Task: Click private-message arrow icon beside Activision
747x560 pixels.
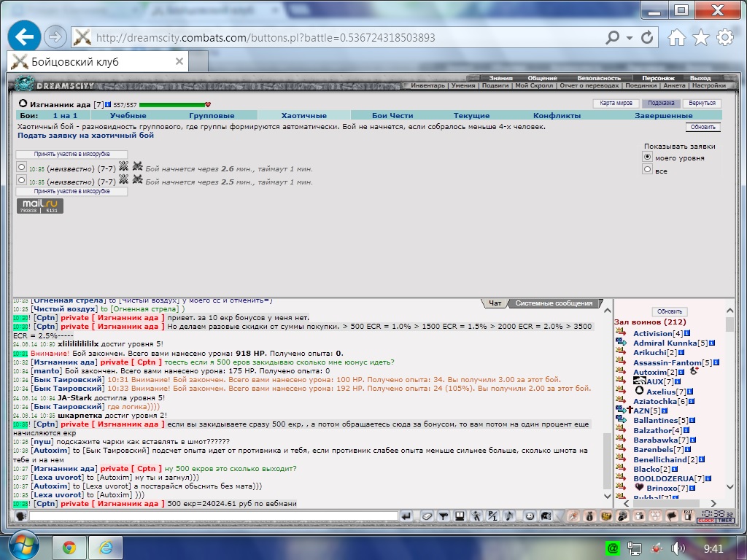Action: 621,332
